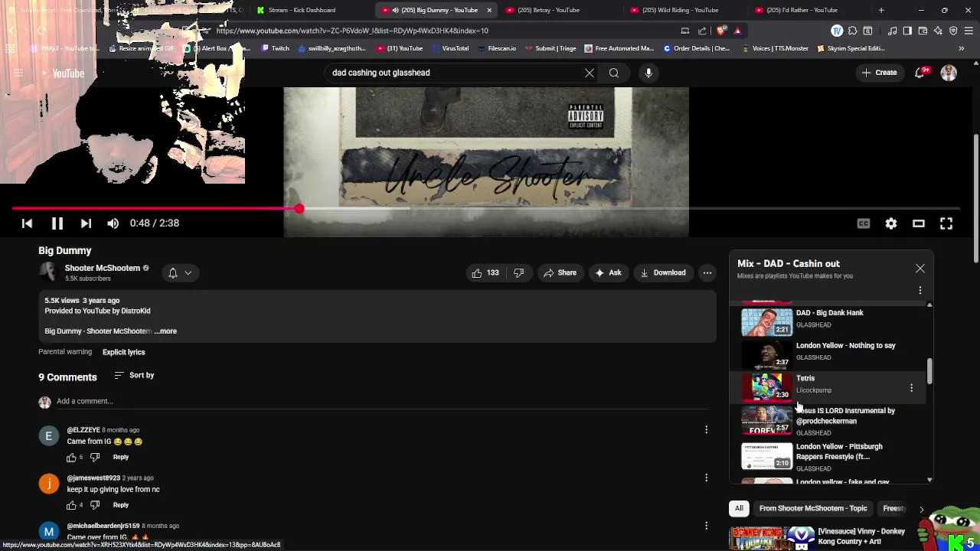
Task: Open the account avatar menu
Action: coord(949,73)
